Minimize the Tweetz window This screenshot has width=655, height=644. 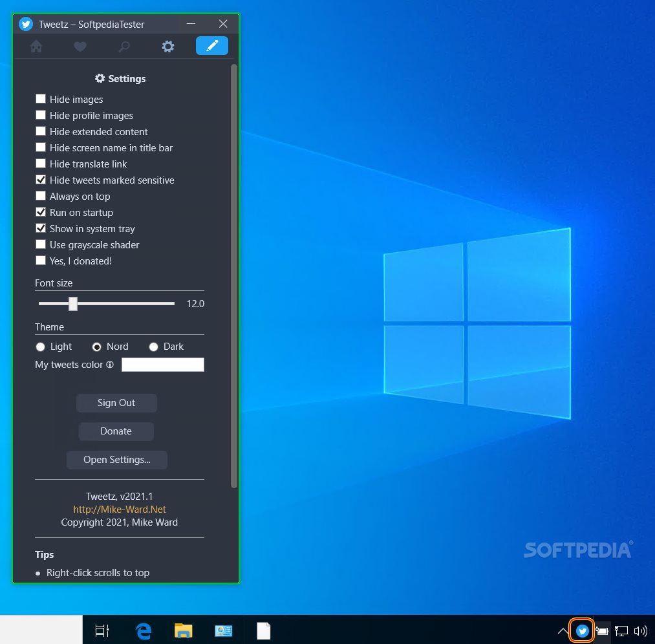click(191, 24)
